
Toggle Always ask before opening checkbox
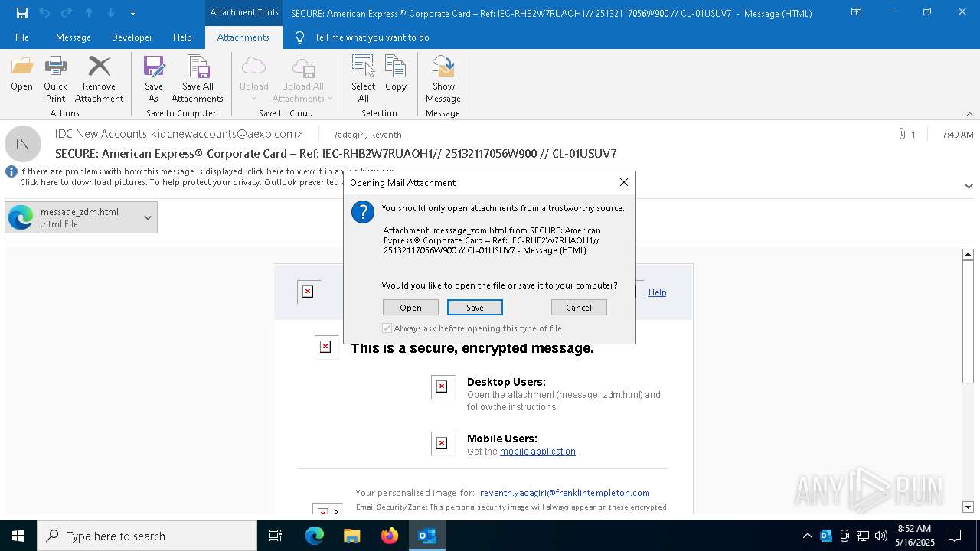tap(387, 328)
